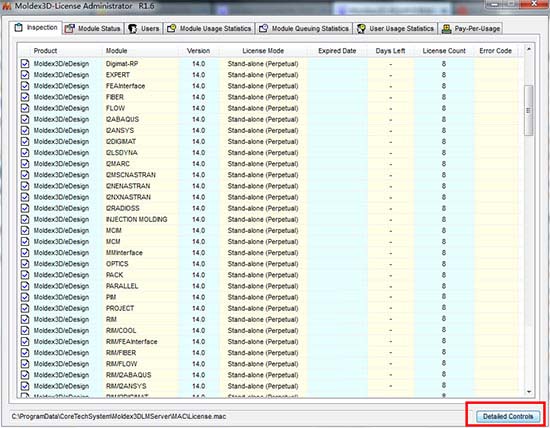
Task: Click the I2NENASTRAN module name
Action: coord(128,186)
